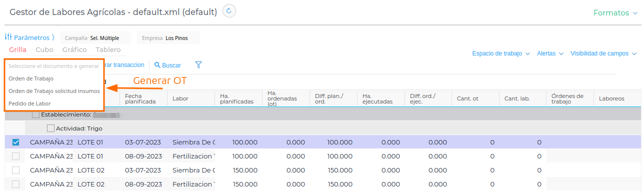
Task: Select Orden de Trabajo solicitud insumos option
Action: click(x=54, y=91)
